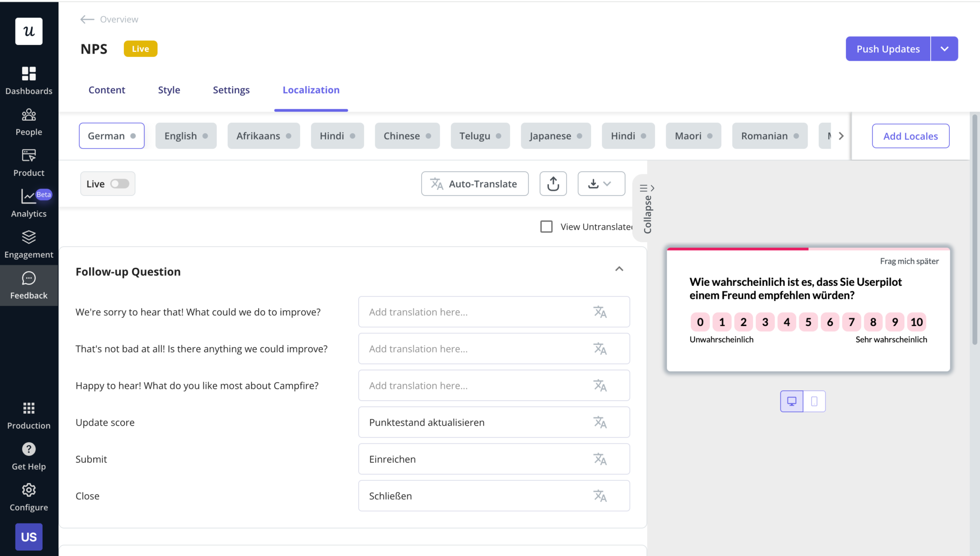The height and width of the screenshot is (556, 980).
Task: Switch to the Style tab
Action: pos(169,90)
